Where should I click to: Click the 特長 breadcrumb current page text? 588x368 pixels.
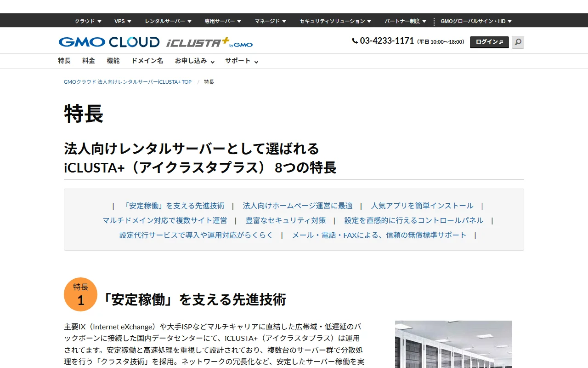click(x=209, y=82)
